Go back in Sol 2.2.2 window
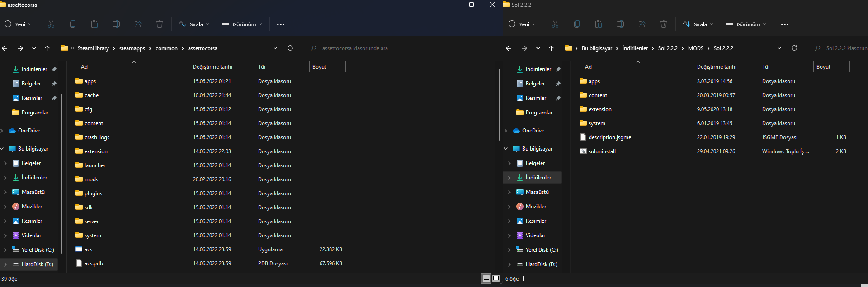868x287 pixels. tap(509, 48)
